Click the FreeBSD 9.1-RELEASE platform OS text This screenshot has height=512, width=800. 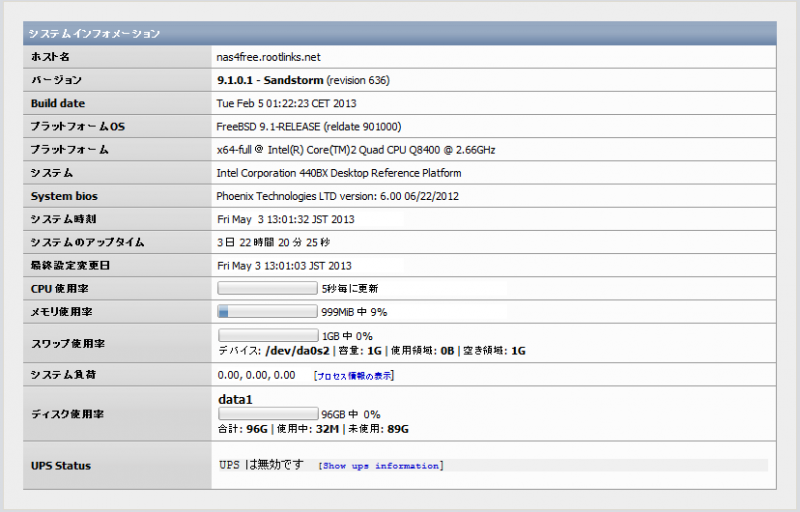(308, 126)
